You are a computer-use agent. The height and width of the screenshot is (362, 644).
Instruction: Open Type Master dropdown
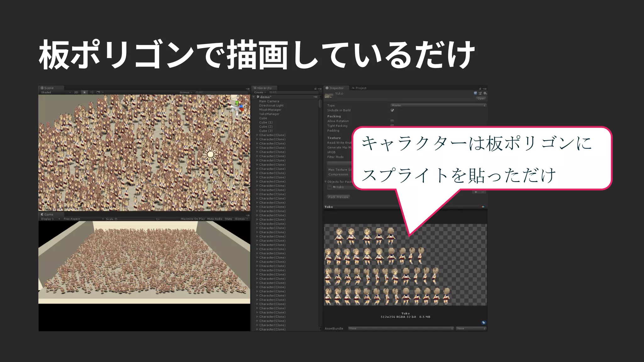point(438,105)
